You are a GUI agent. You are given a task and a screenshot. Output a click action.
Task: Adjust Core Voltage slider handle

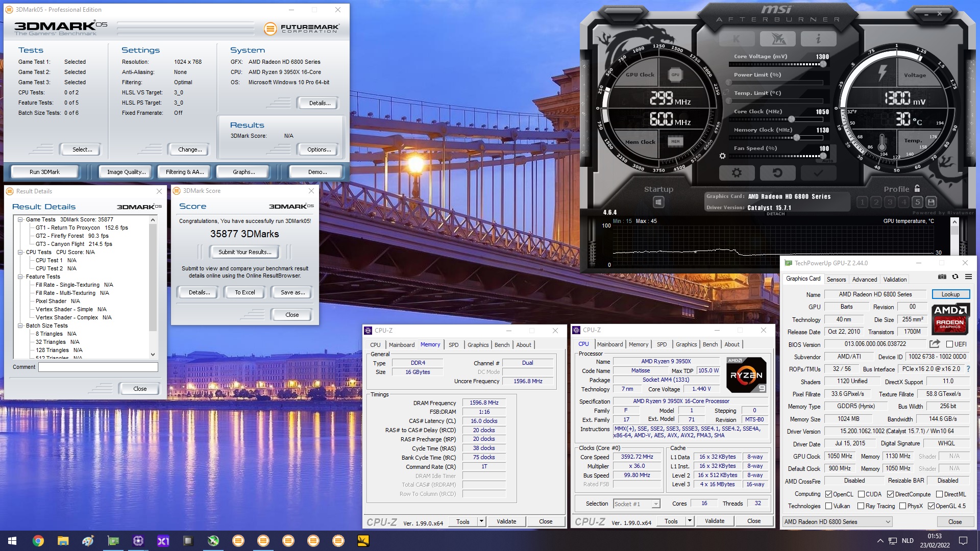click(823, 64)
